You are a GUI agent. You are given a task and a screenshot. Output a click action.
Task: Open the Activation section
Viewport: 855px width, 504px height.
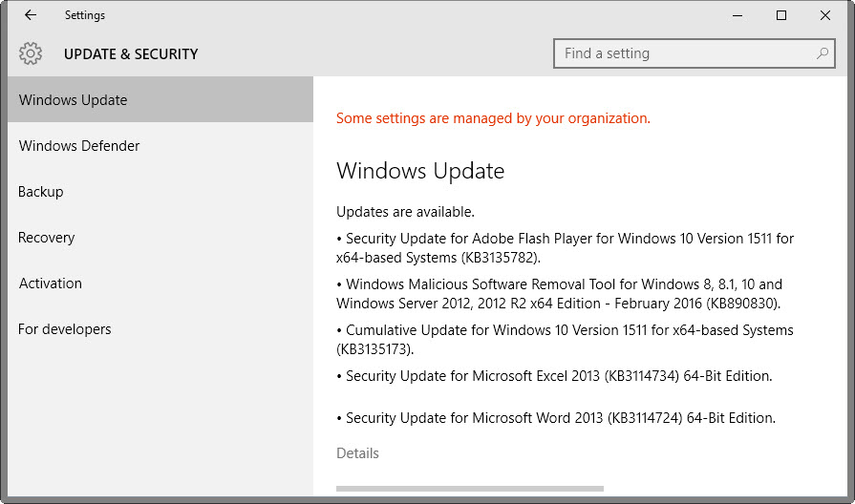click(x=160, y=283)
